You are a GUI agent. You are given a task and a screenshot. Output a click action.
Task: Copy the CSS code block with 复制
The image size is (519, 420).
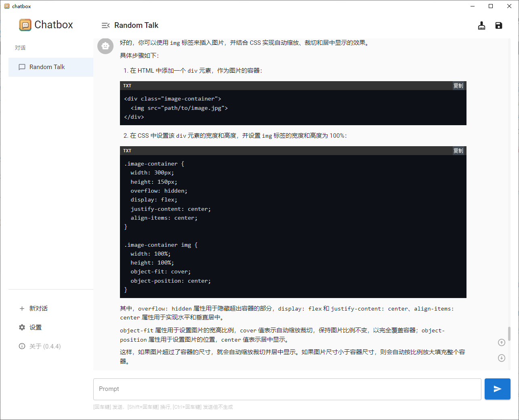(458, 151)
